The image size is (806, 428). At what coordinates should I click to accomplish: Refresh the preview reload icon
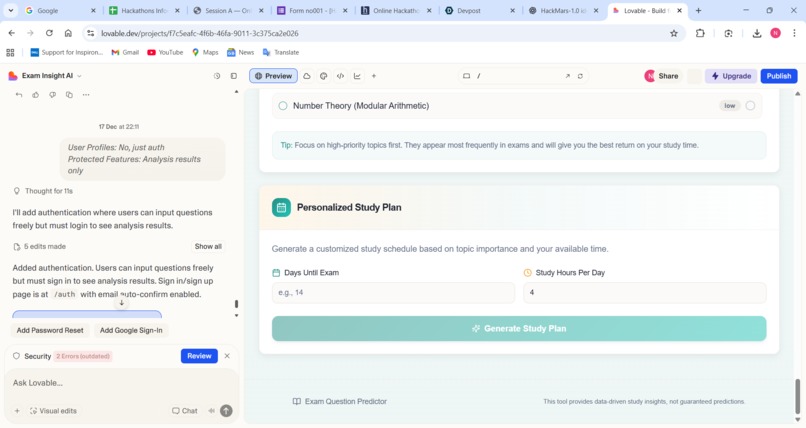coord(580,76)
